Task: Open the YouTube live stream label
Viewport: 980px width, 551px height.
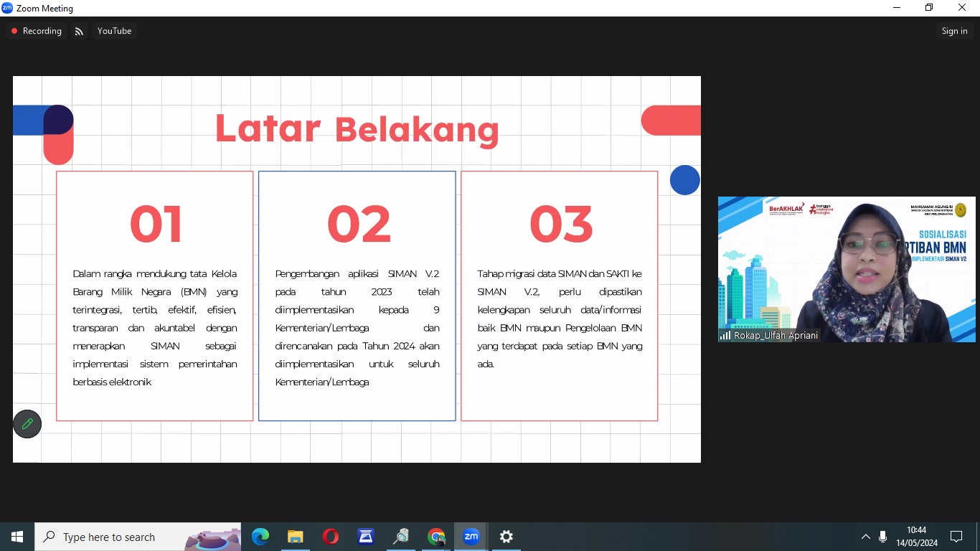Action: (114, 31)
